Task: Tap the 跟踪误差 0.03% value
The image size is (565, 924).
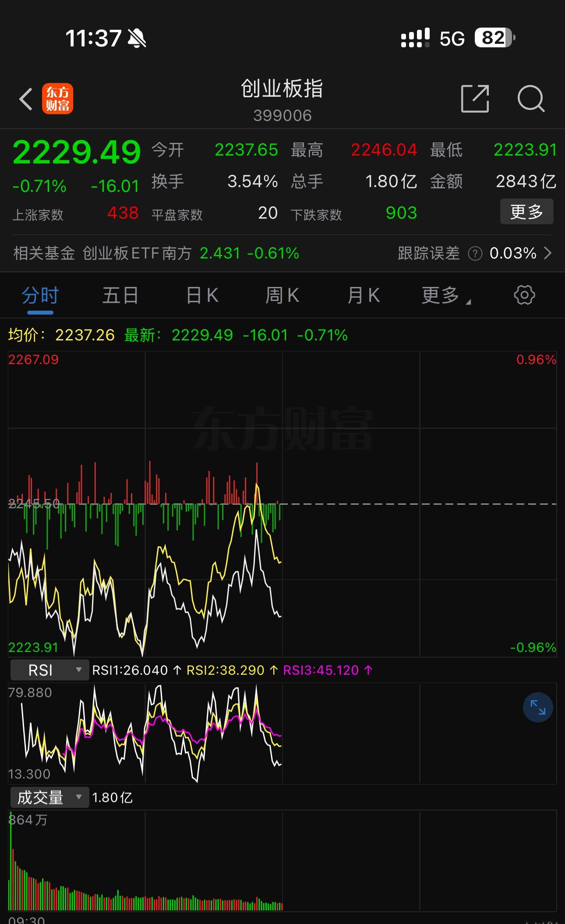Action: pos(513,253)
